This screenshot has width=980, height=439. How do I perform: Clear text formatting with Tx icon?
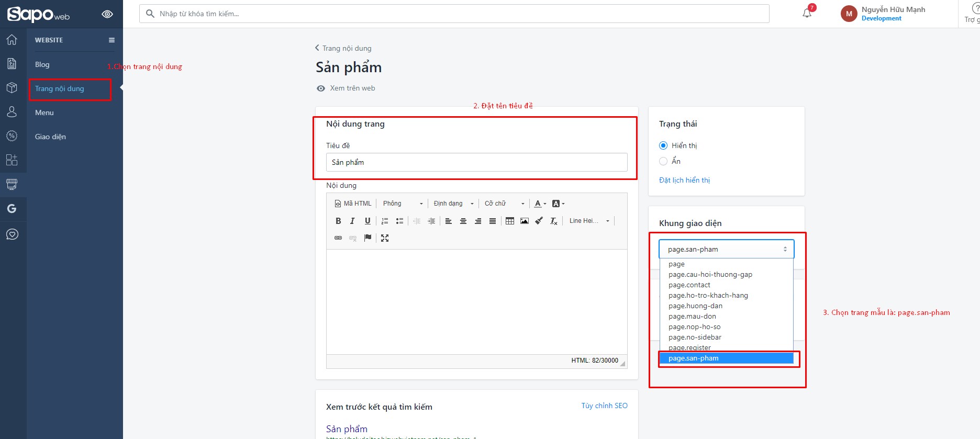click(554, 221)
